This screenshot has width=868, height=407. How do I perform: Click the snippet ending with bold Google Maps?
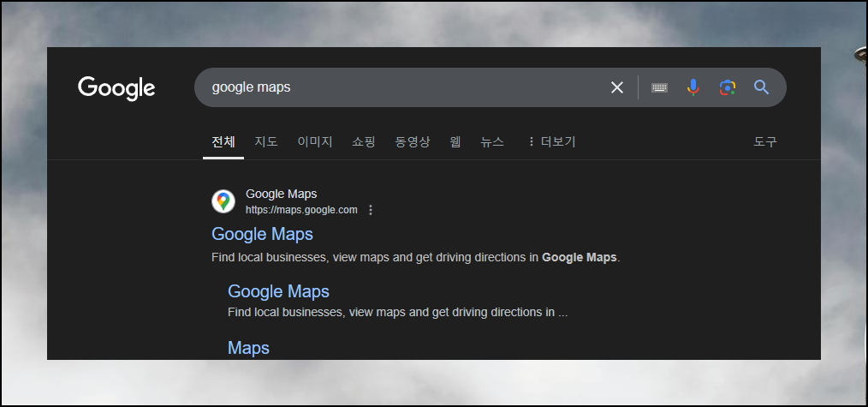[x=416, y=258]
